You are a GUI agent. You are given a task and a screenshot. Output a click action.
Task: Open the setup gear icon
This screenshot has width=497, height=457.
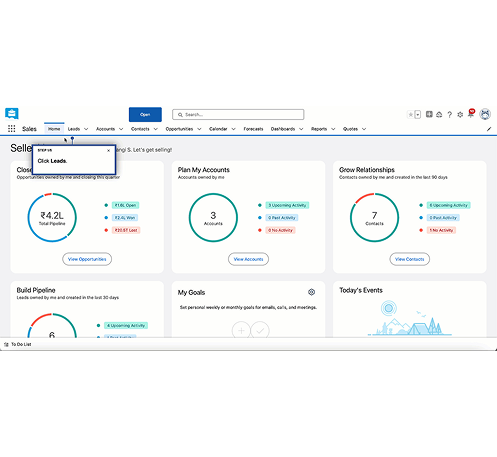tap(460, 115)
